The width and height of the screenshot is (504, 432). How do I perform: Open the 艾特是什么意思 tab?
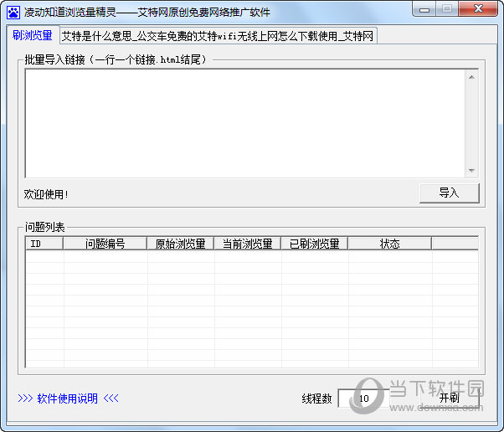tap(218, 36)
